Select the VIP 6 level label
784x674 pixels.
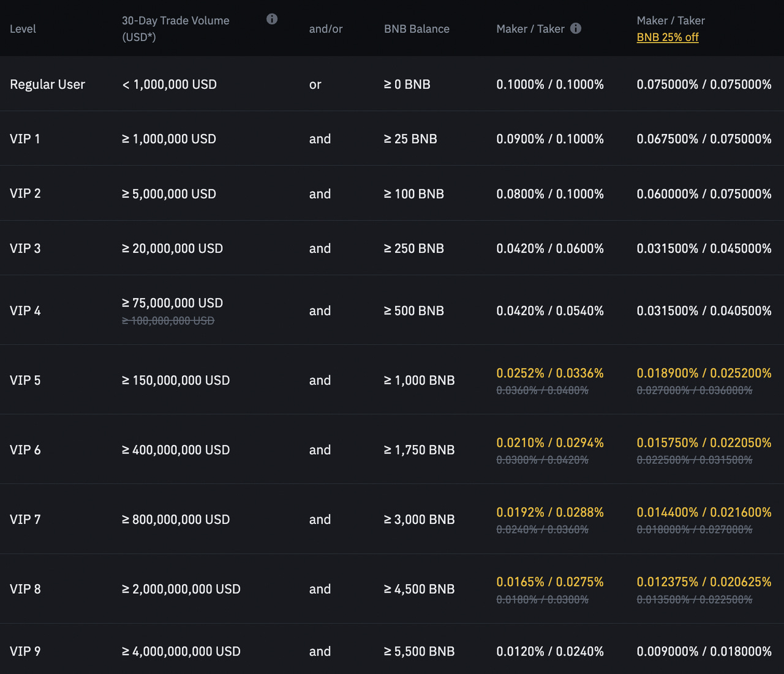(25, 450)
